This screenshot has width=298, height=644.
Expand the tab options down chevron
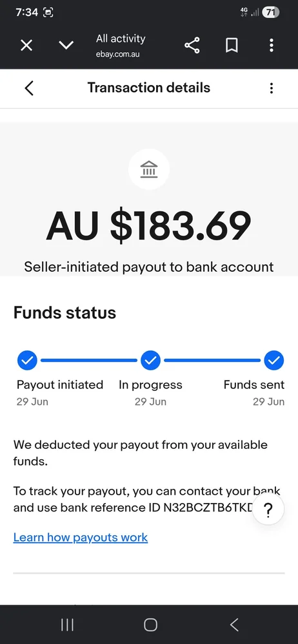click(66, 45)
